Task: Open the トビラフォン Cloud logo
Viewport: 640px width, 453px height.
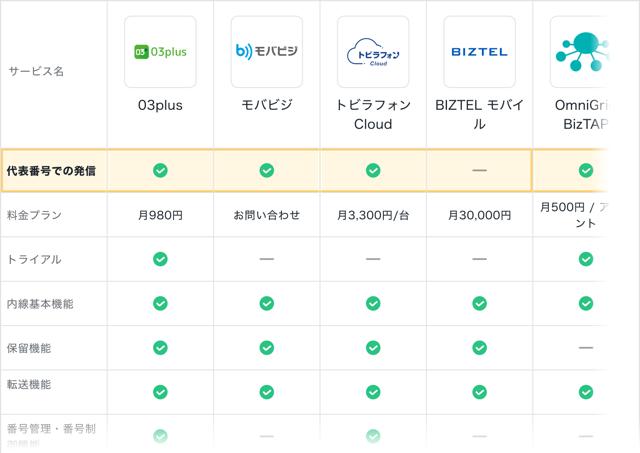Action: [x=373, y=52]
